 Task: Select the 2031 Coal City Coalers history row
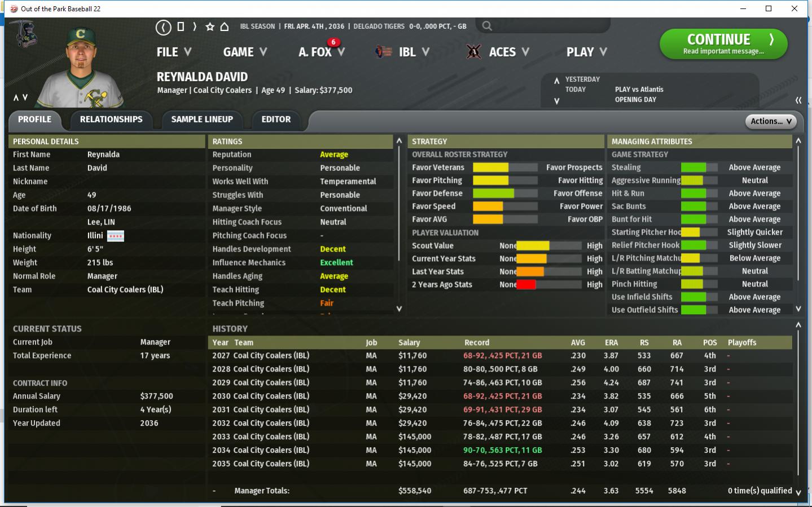(x=500, y=410)
